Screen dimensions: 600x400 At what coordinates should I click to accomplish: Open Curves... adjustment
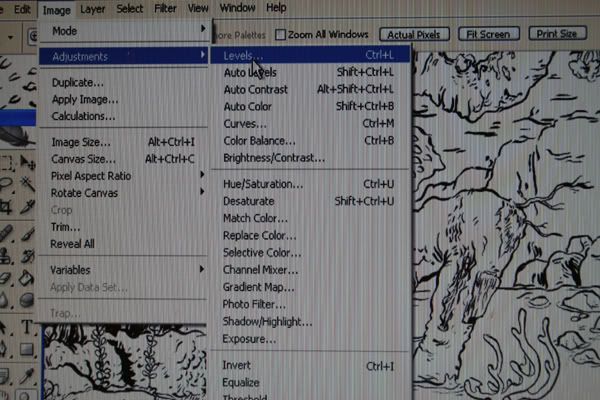[310, 124]
